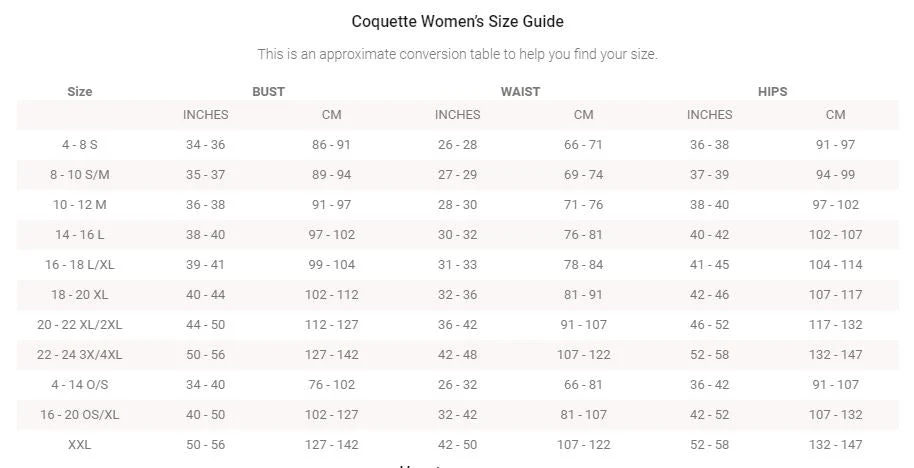Click the 42 - 50 waist inches cell
914x468 pixels.
458,445
